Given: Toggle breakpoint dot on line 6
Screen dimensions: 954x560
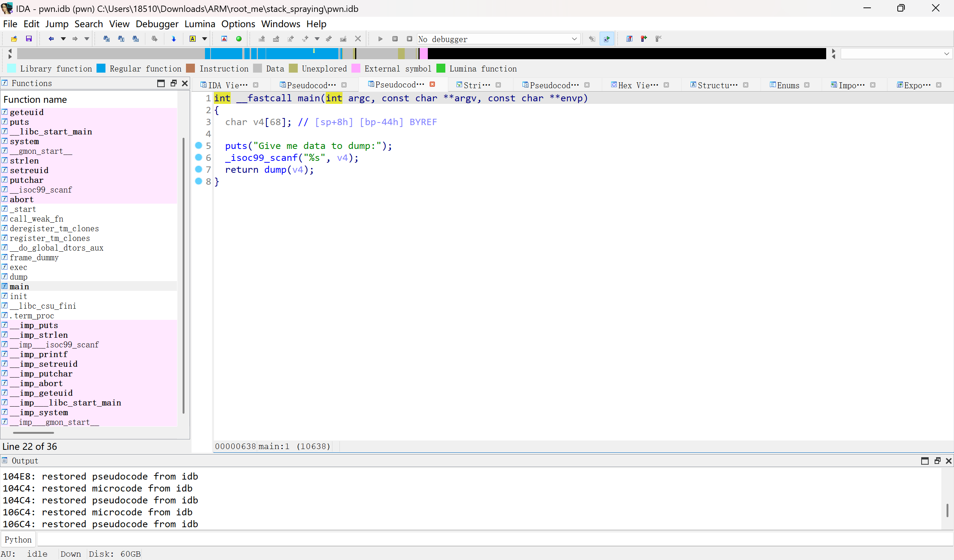Looking at the screenshot, I should point(198,157).
